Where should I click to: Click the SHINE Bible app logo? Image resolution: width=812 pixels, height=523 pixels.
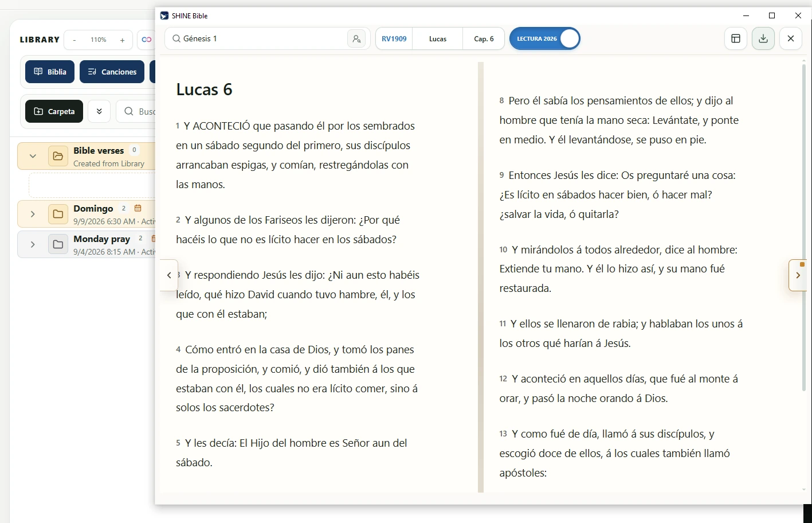coord(164,15)
